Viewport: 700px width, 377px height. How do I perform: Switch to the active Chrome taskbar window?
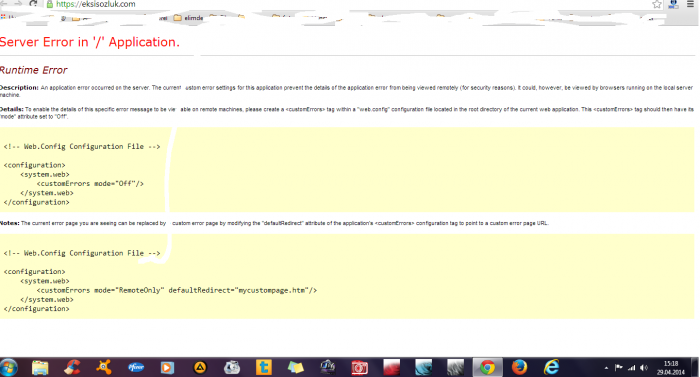pyautogui.click(x=488, y=368)
